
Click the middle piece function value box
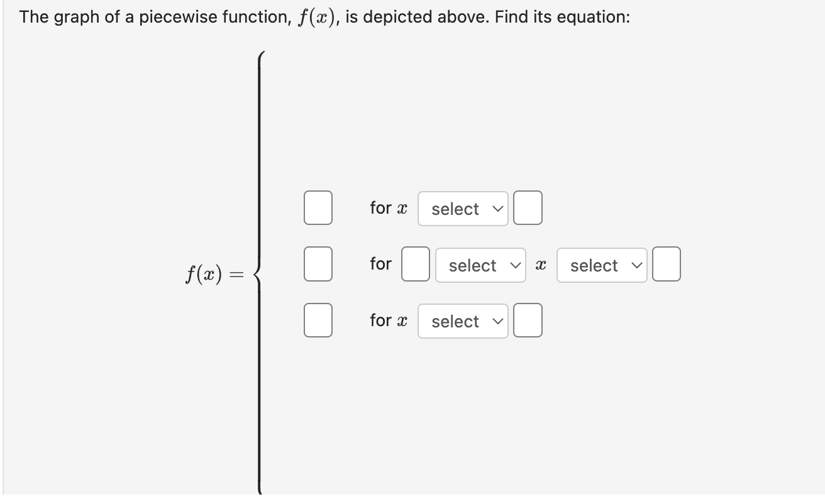point(318,264)
